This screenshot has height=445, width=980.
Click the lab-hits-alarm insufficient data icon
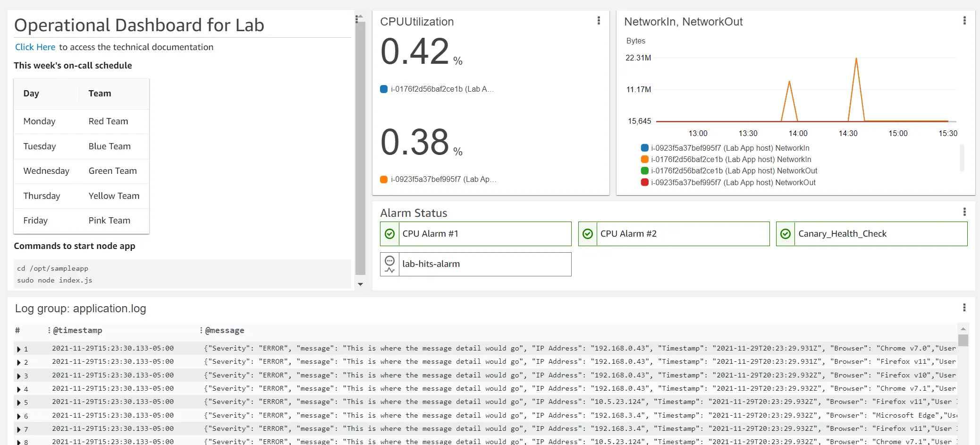(x=390, y=264)
